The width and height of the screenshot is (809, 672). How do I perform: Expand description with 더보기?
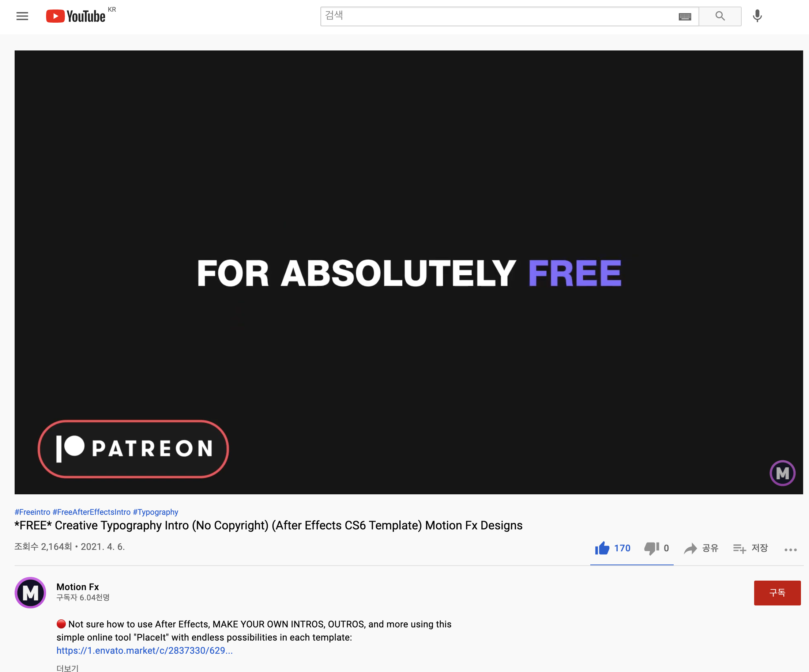click(67, 668)
